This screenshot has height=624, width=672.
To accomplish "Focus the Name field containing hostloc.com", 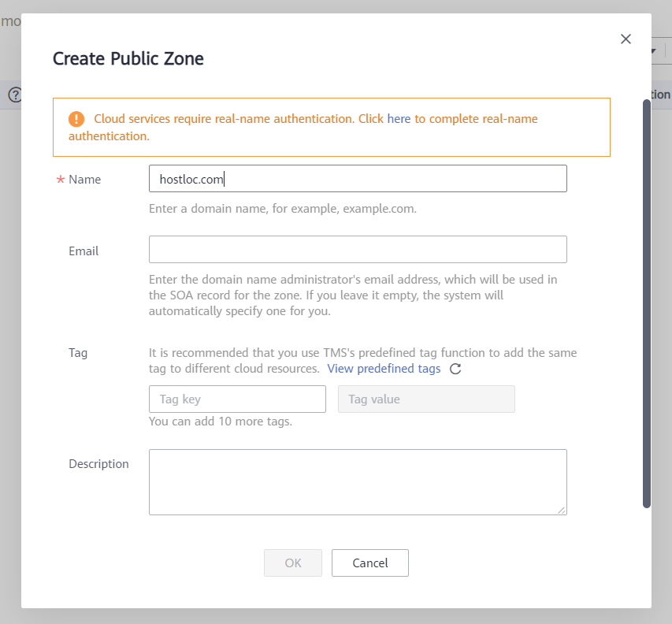I will 358,179.
